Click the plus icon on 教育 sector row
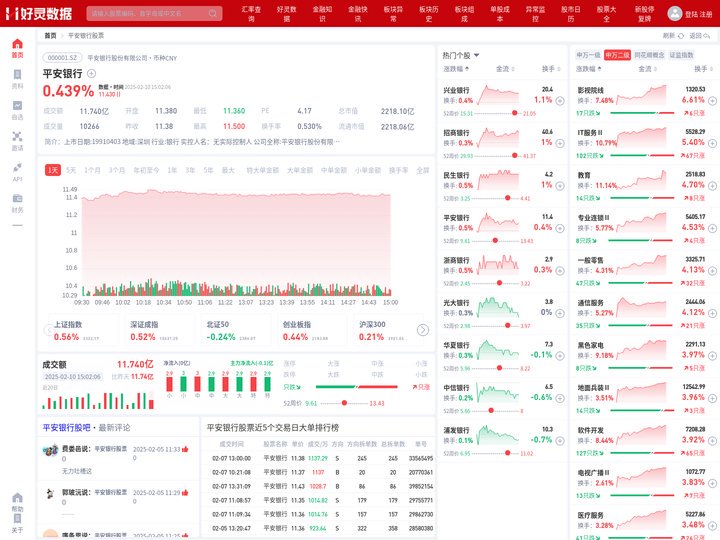This screenshot has height=540, width=720. tap(712, 186)
